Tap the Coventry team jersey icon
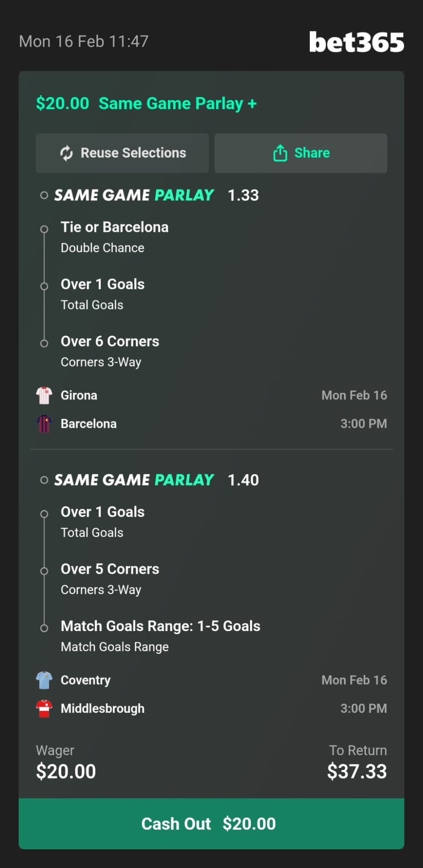 [44, 680]
